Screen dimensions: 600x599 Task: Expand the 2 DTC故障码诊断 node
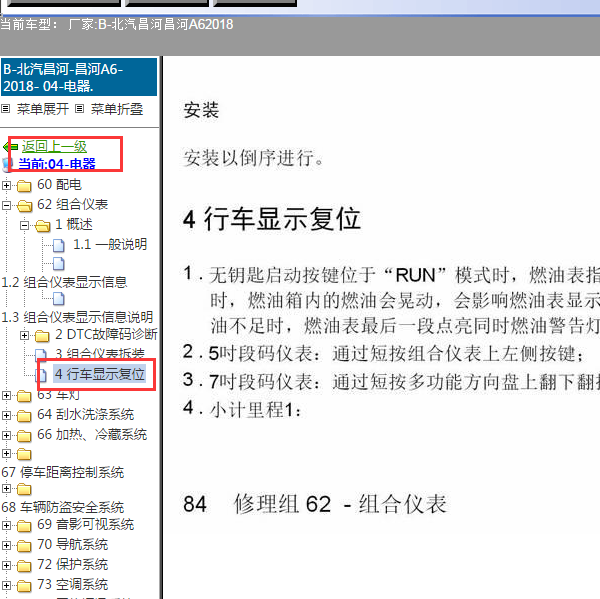pyautogui.click(x=24, y=336)
